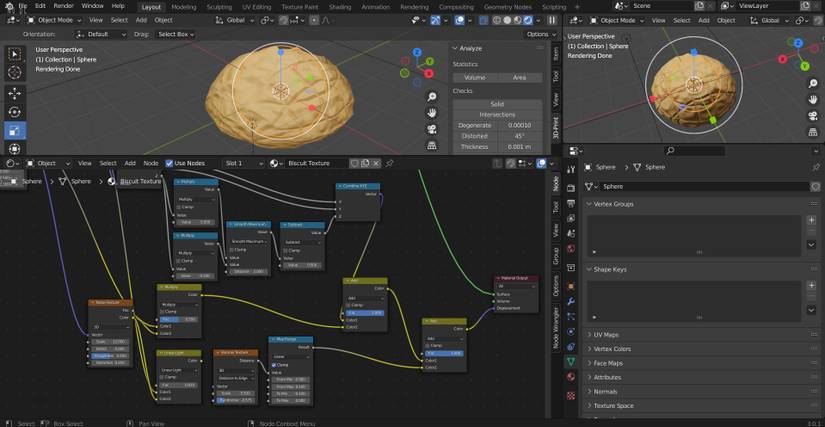
Task: Toggle X-ray display in main viewport header
Action: 484,20
